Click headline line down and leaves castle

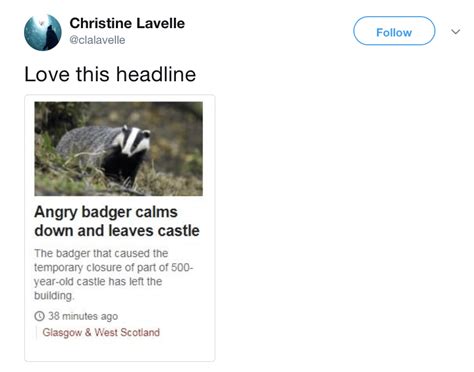click(117, 231)
